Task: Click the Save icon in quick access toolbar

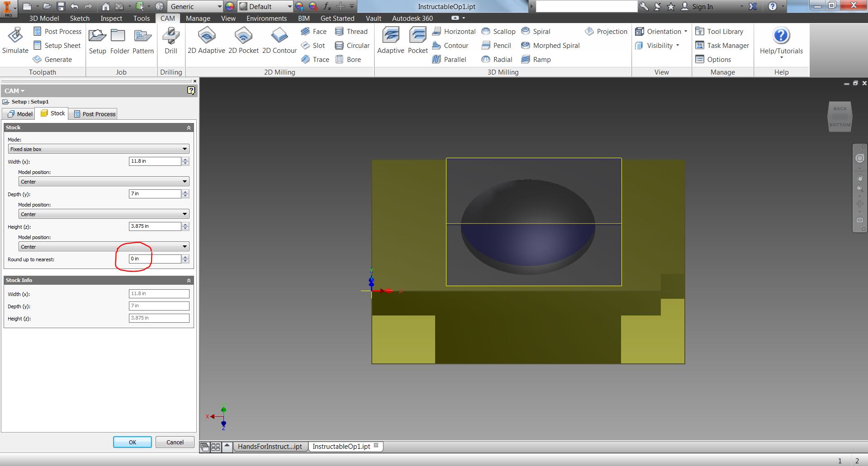Action: (61, 6)
